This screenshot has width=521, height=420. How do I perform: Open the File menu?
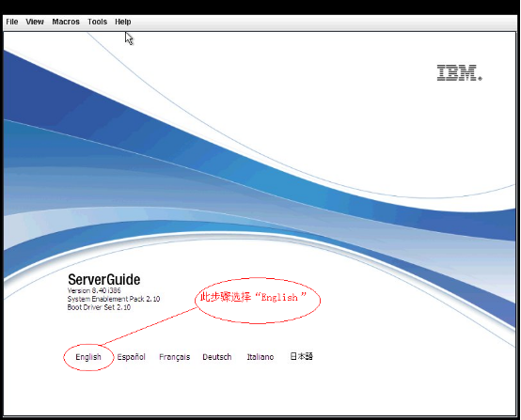[x=12, y=22]
